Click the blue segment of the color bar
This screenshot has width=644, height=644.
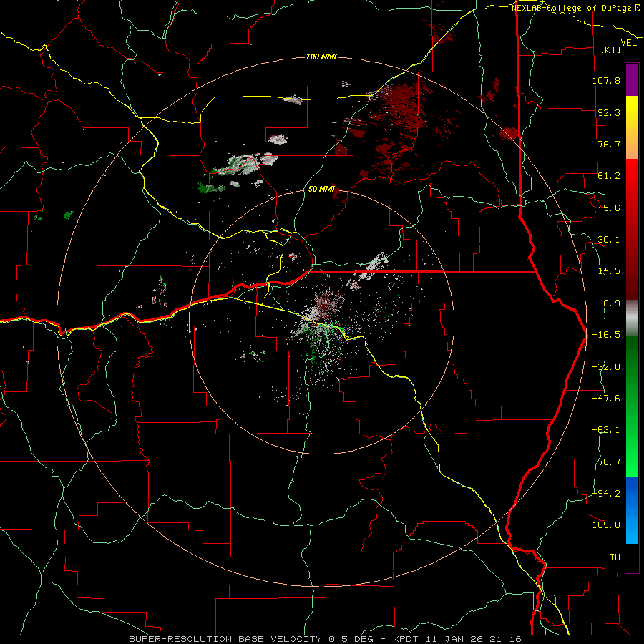point(632,510)
